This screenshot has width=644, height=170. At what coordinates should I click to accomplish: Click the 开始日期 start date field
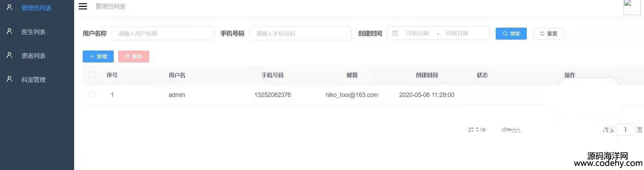(417, 33)
